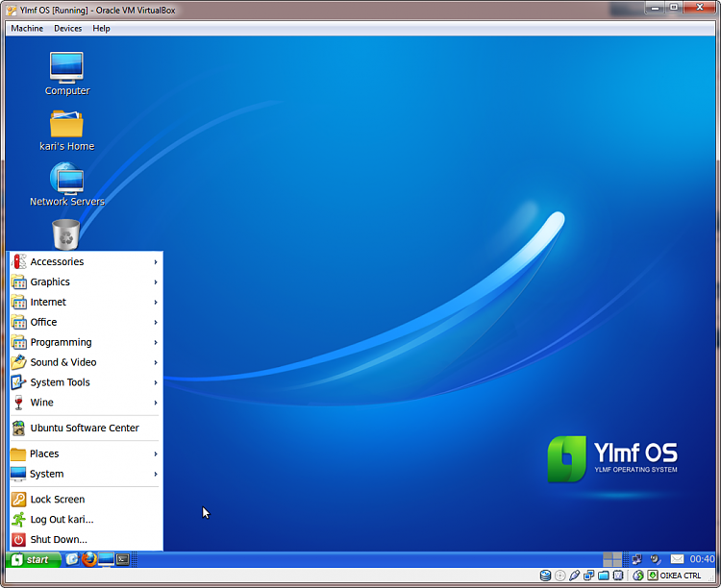The width and height of the screenshot is (721, 588).
Task: Click the network connection tray icon
Action: 636,559
